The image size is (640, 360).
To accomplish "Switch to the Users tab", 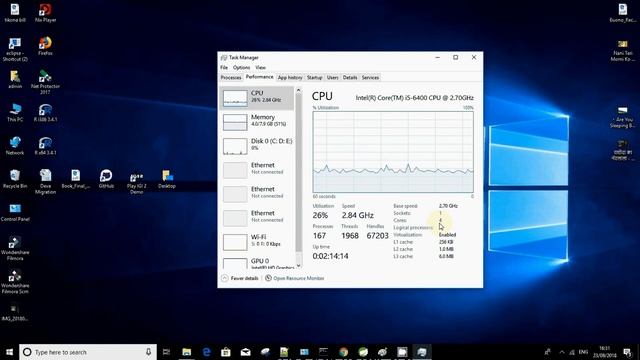I will point(333,77).
